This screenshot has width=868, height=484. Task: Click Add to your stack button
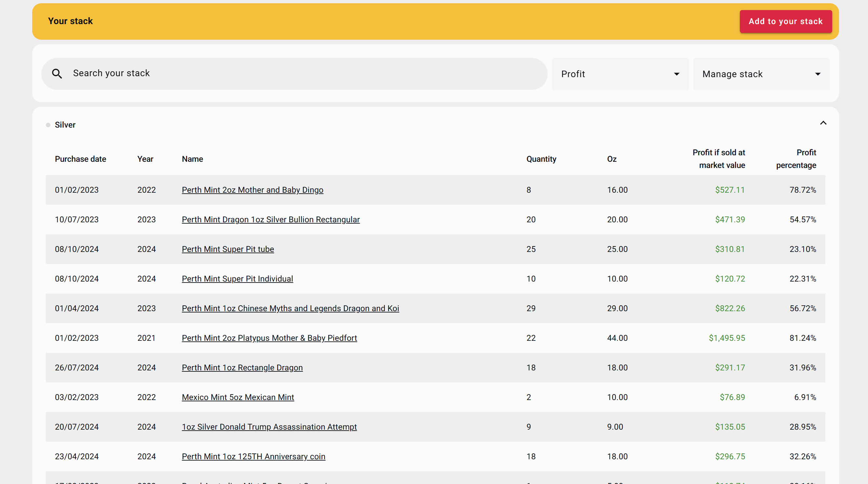tap(785, 21)
